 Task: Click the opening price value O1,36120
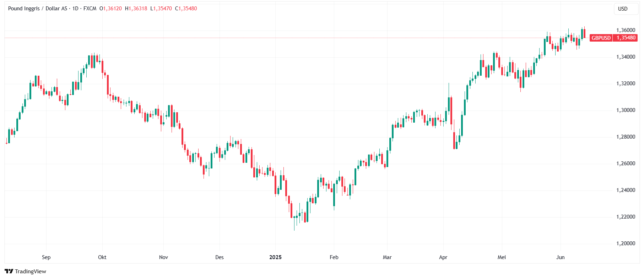point(110,9)
